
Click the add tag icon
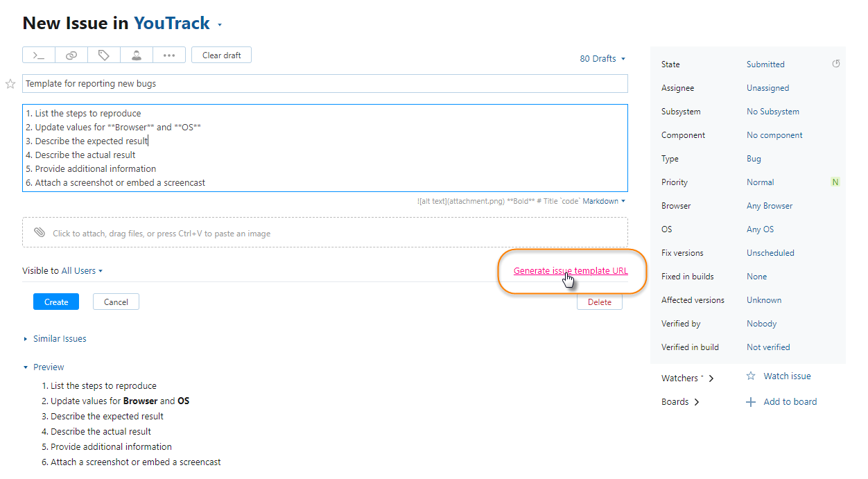[104, 55]
